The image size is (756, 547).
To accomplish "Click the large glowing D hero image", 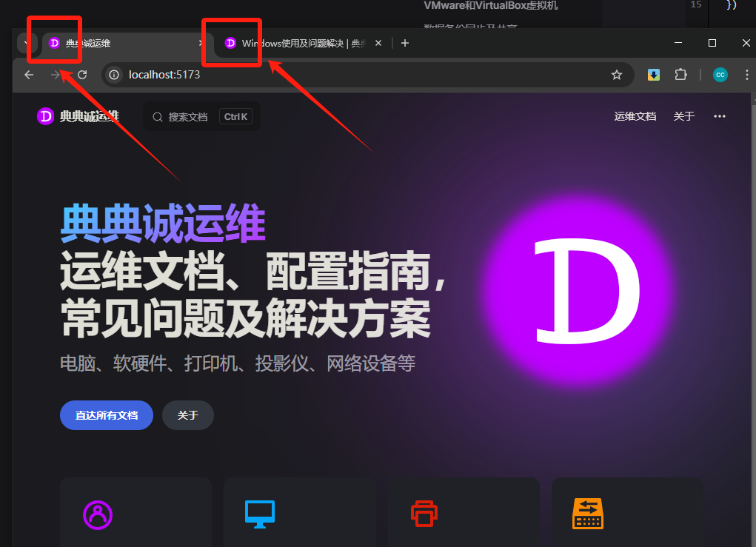I will pyautogui.click(x=578, y=291).
